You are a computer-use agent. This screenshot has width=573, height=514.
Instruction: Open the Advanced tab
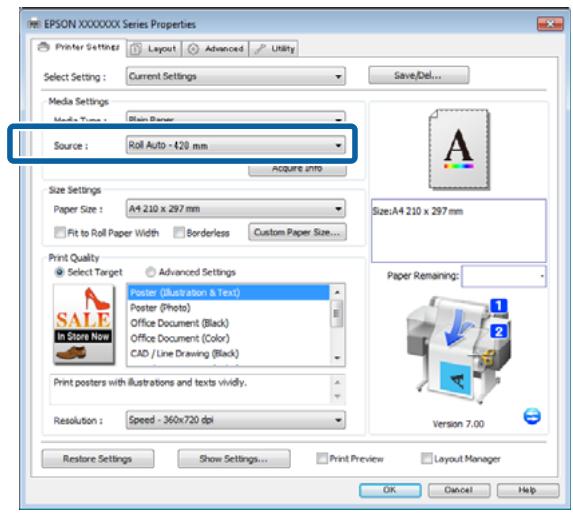point(216,49)
